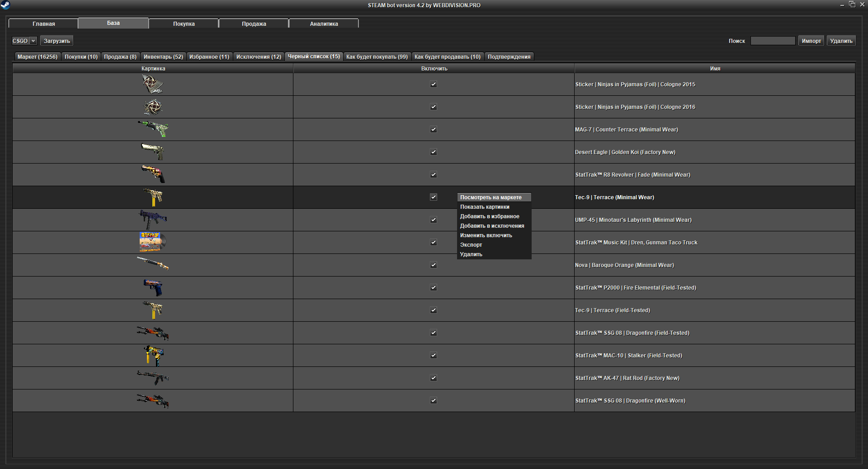Toggle the R8 Revolver Fade enable checkbox

pos(434,174)
